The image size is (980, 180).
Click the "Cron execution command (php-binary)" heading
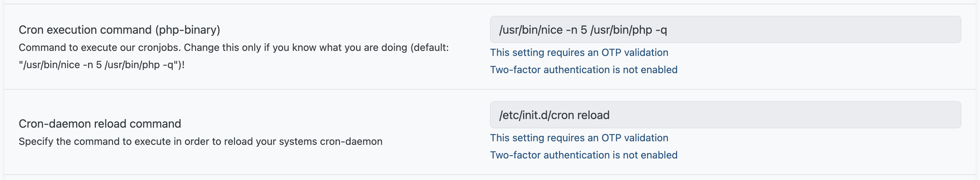coord(119,30)
